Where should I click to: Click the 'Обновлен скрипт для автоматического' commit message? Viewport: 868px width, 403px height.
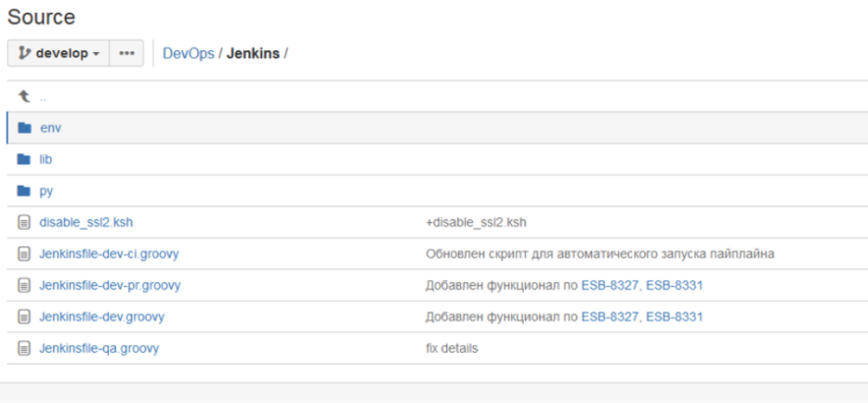coord(599,254)
